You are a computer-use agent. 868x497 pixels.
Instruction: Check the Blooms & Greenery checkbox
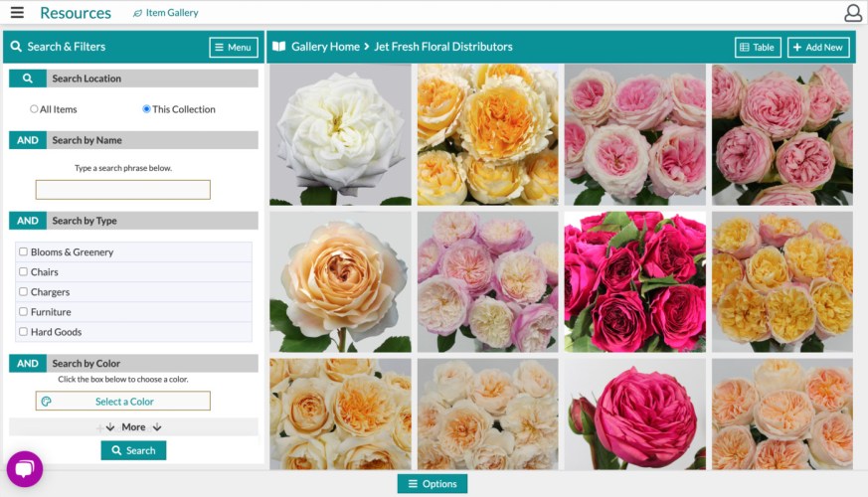point(23,252)
